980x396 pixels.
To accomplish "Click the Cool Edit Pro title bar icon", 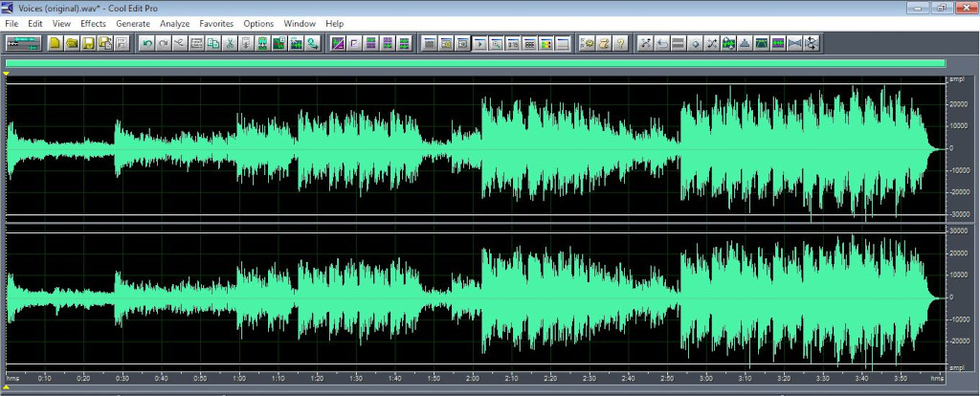I will (8, 8).
